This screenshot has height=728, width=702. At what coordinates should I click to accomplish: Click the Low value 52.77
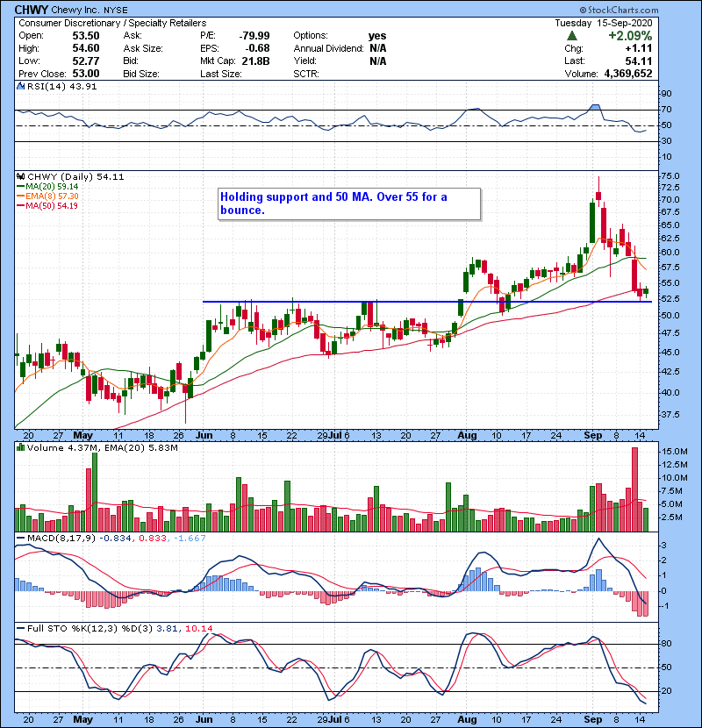point(86,61)
